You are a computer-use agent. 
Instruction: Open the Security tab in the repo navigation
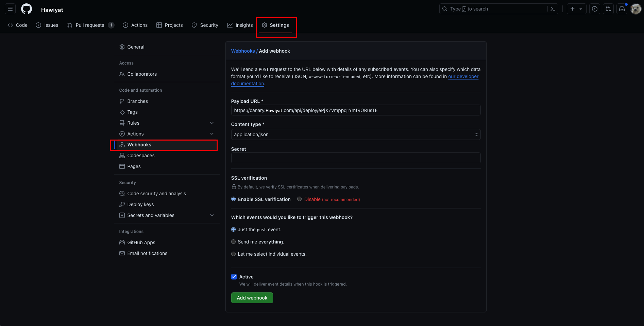205,25
